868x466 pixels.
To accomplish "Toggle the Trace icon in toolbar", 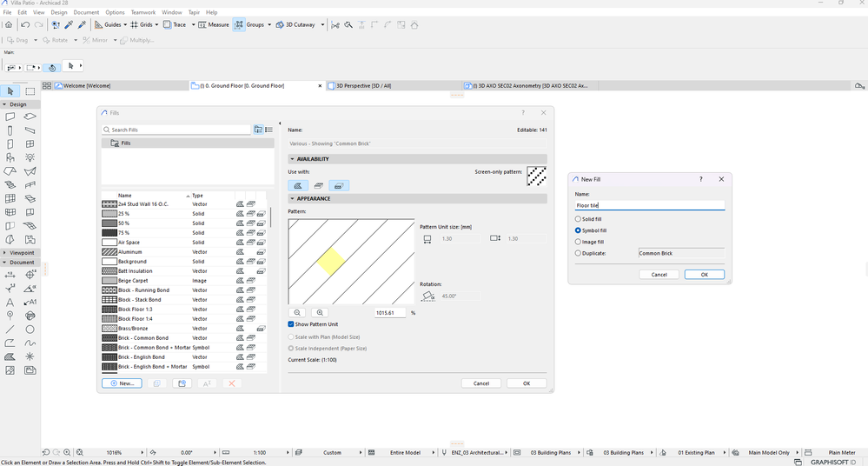I will tap(167, 24).
